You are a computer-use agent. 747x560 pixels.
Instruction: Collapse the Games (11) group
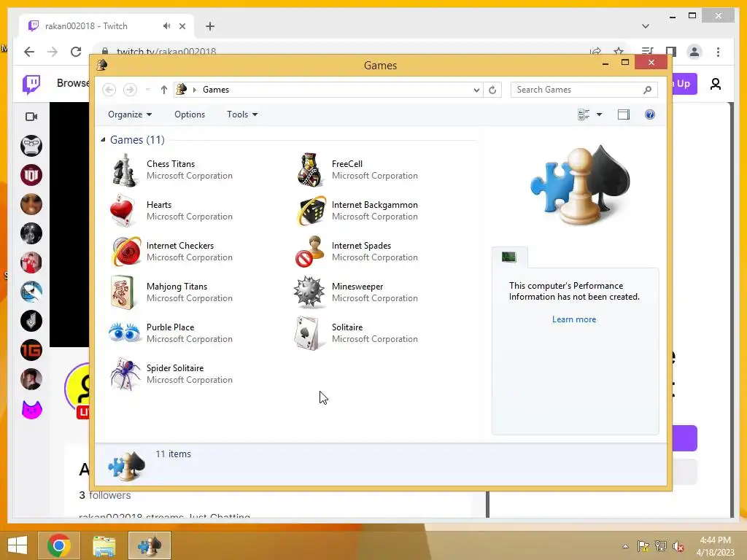click(x=103, y=139)
